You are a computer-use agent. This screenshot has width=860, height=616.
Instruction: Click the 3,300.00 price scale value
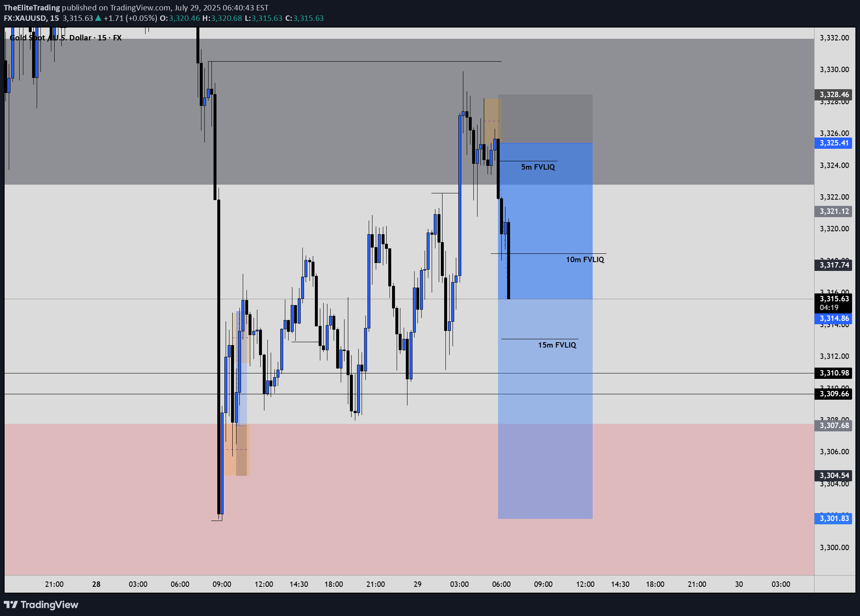pos(834,548)
